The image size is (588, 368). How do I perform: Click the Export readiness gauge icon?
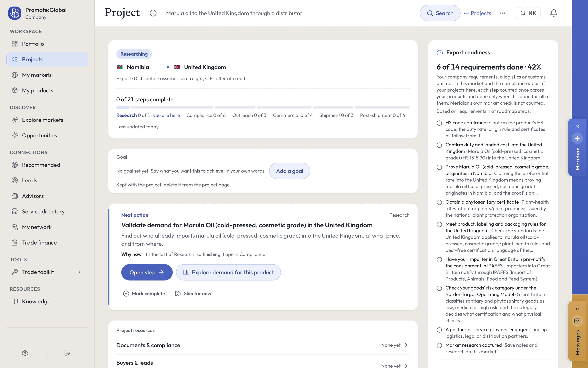(x=440, y=53)
